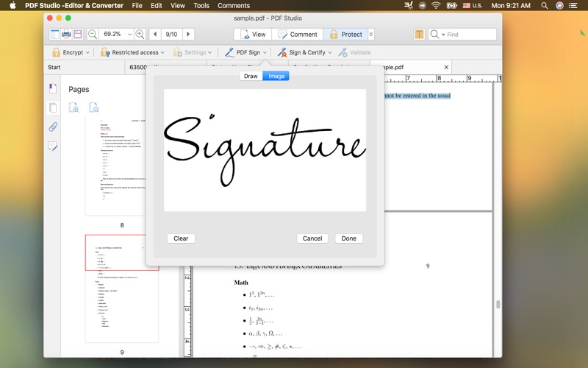Go to next page arrow

pyautogui.click(x=188, y=34)
